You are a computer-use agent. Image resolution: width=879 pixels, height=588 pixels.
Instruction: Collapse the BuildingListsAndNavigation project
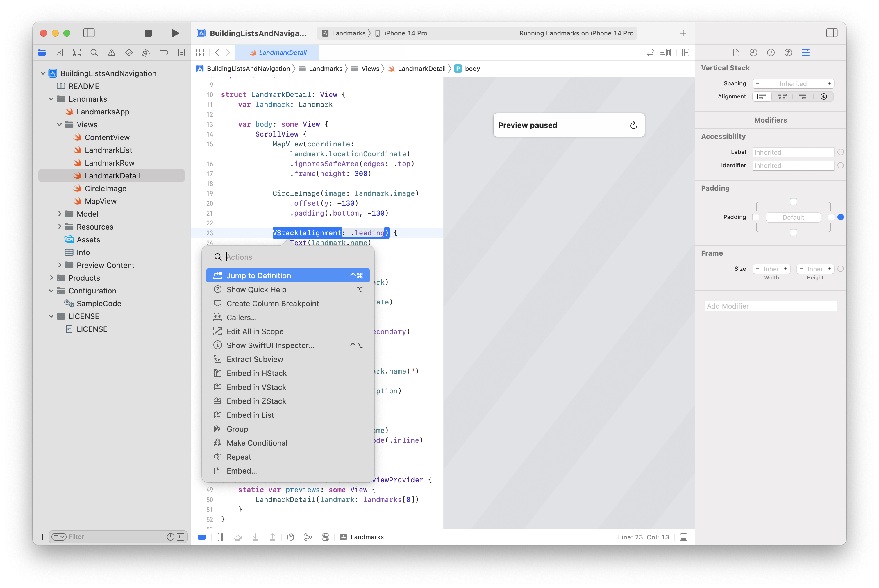(x=43, y=73)
